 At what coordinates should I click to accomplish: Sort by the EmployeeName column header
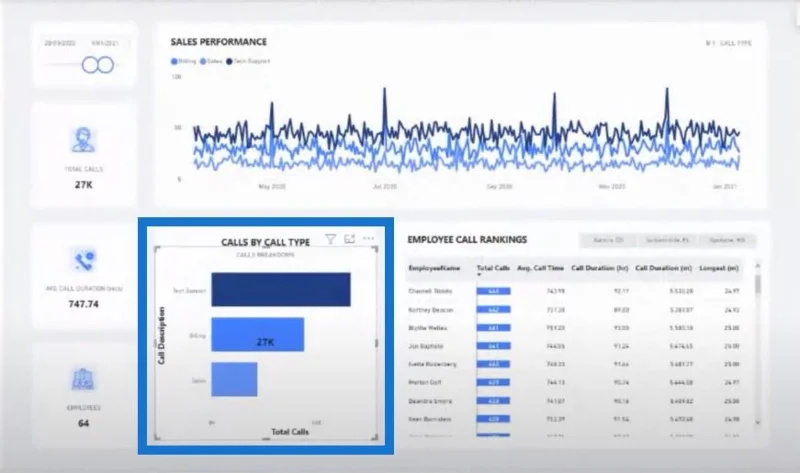434,268
